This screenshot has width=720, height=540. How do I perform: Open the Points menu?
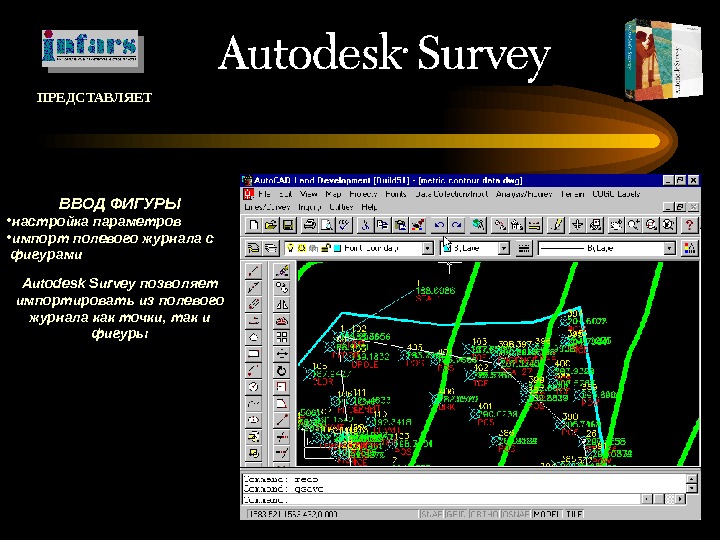click(396, 194)
